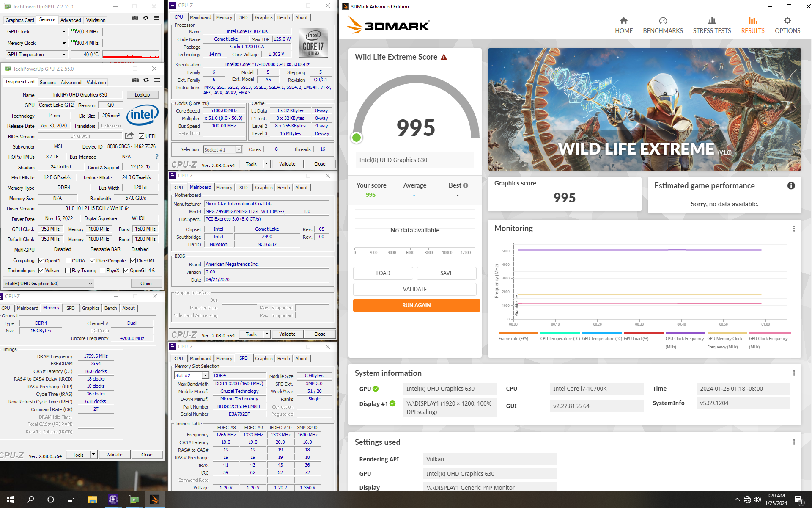Click CPU Clock Frequency purple legend swatch
The height and width of the screenshot is (508, 812).
tap(685, 333)
